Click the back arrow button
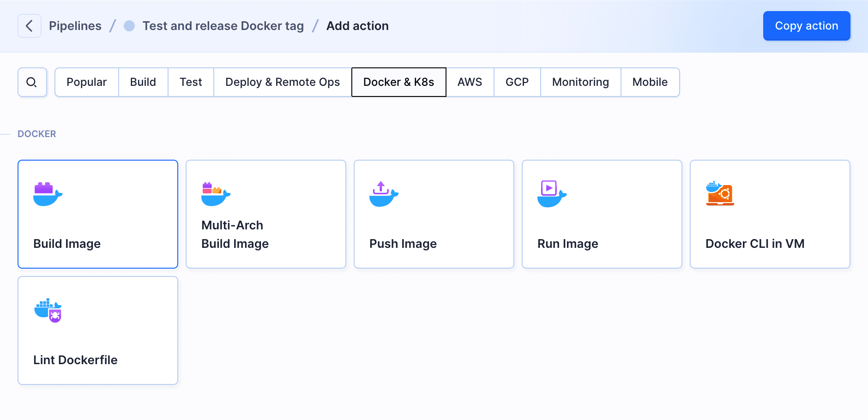This screenshot has width=868, height=420. click(29, 26)
